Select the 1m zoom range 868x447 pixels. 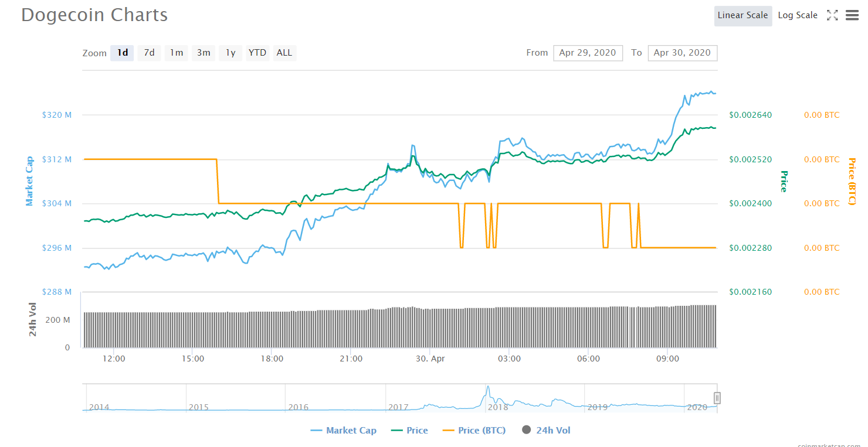(177, 53)
